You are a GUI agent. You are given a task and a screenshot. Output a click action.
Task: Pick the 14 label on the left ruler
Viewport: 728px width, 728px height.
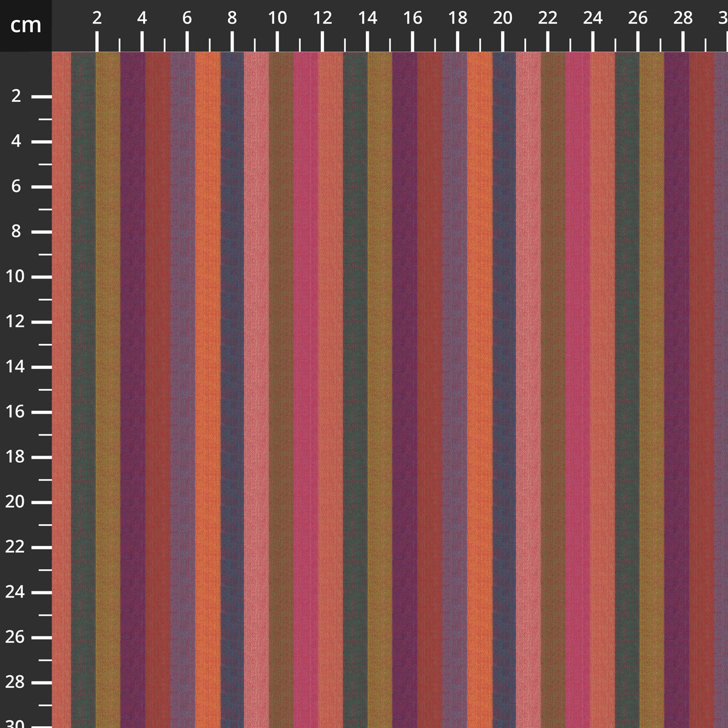tap(15, 366)
